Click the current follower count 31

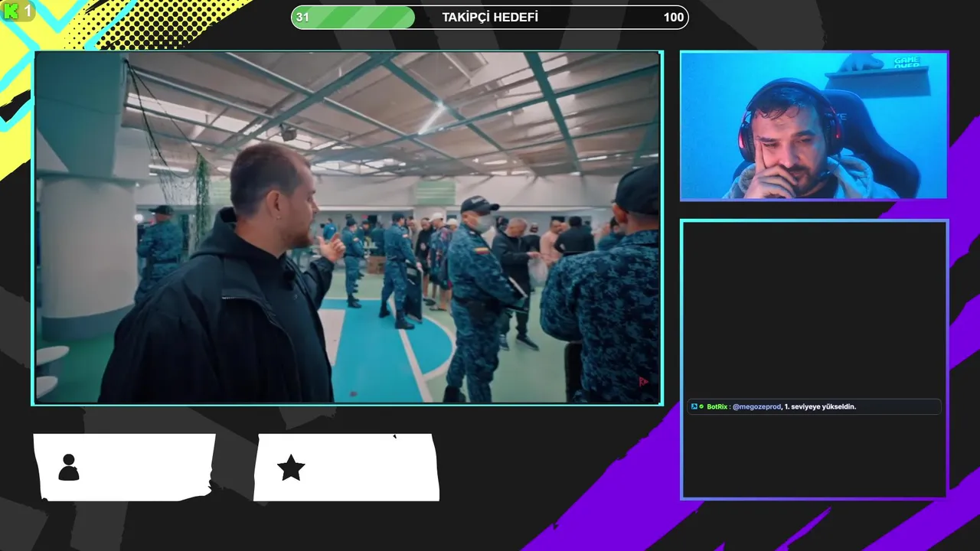[302, 17]
